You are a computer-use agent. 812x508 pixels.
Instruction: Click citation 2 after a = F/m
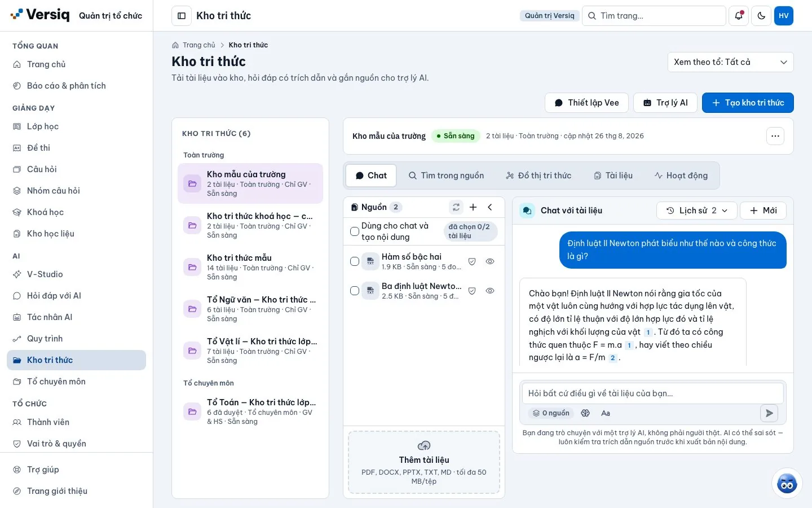[x=613, y=358]
